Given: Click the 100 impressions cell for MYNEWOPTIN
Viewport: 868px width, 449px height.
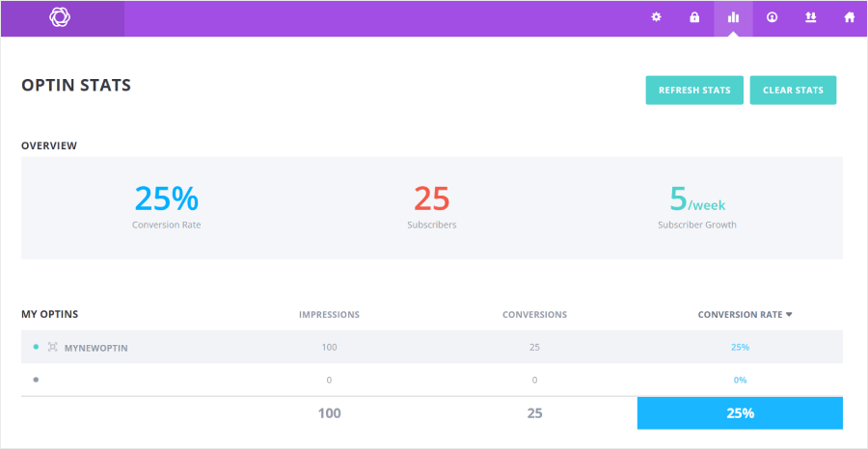Looking at the screenshot, I should (330, 347).
